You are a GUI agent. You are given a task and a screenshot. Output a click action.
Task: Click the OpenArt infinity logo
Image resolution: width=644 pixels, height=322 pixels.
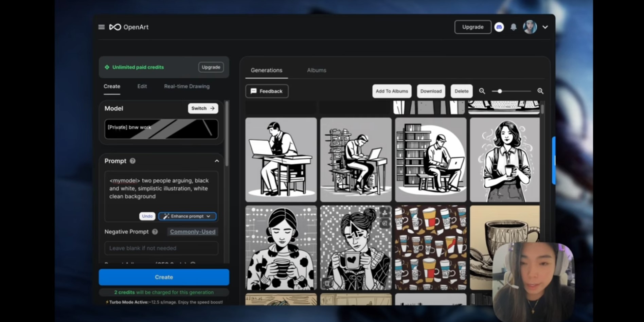(115, 27)
